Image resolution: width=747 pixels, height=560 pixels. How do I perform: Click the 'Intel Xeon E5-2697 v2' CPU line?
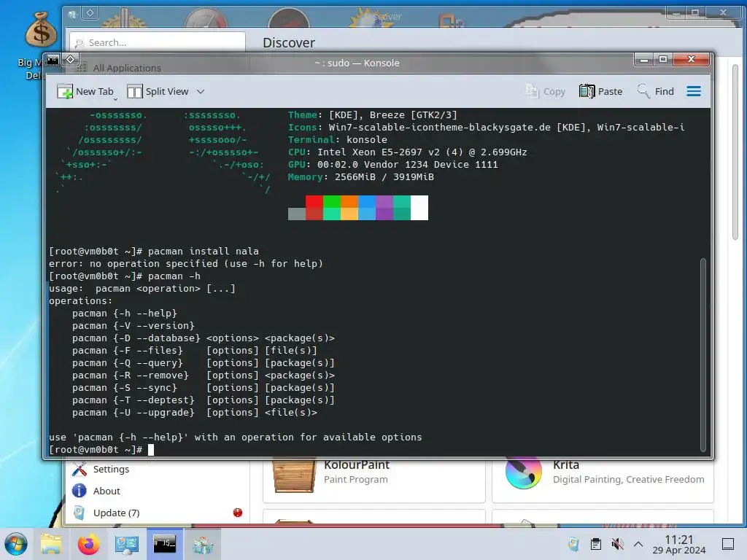click(x=407, y=152)
